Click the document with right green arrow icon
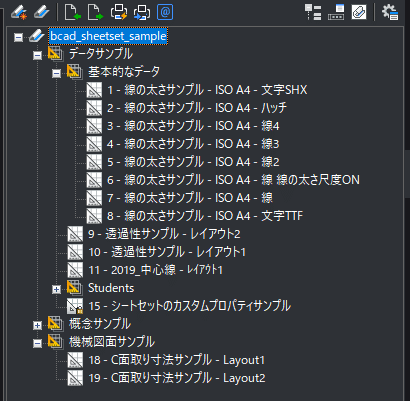Viewport: 410px width, 401px height. click(x=95, y=12)
